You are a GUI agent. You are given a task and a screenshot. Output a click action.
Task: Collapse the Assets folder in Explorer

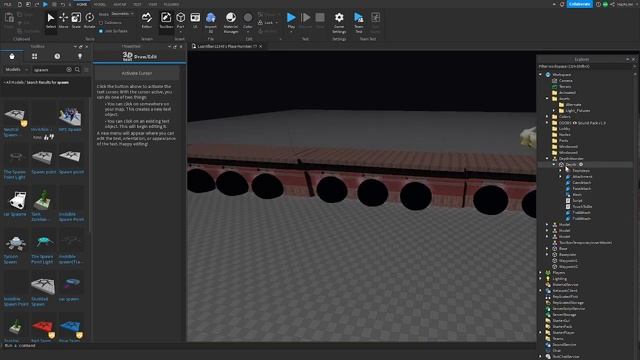[x=547, y=98]
